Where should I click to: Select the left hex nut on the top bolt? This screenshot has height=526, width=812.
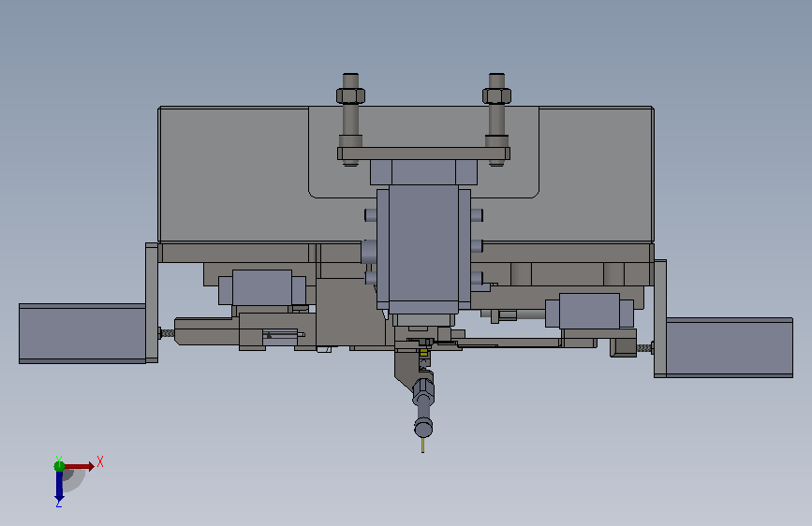(x=350, y=95)
